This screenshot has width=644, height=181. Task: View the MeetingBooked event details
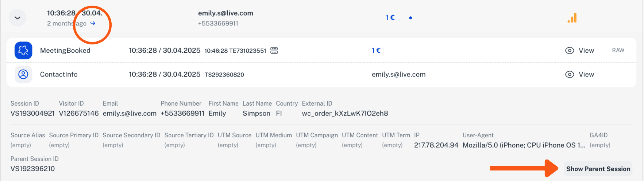click(580, 51)
